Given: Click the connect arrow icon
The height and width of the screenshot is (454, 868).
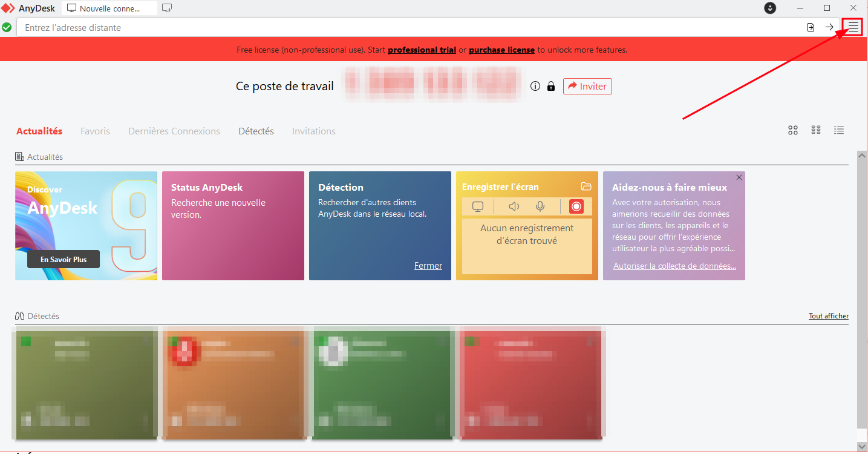Looking at the screenshot, I should coord(829,27).
